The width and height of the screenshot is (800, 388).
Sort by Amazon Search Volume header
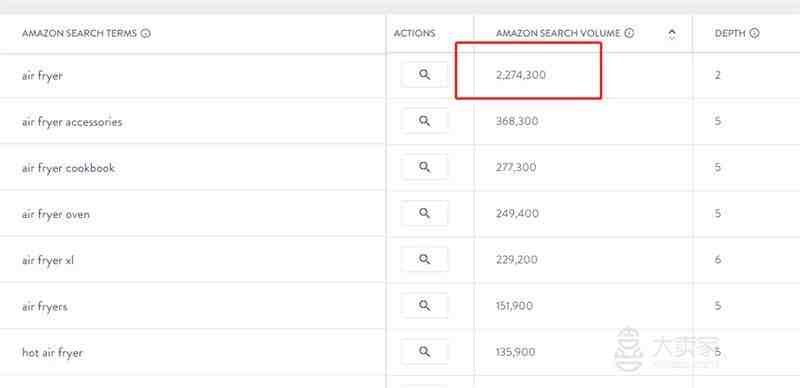(x=558, y=34)
